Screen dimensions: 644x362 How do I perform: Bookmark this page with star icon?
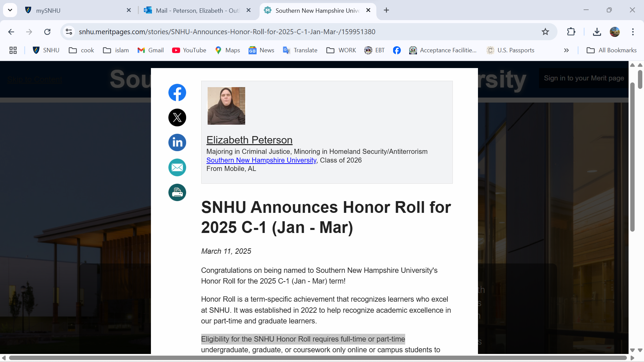click(545, 32)
